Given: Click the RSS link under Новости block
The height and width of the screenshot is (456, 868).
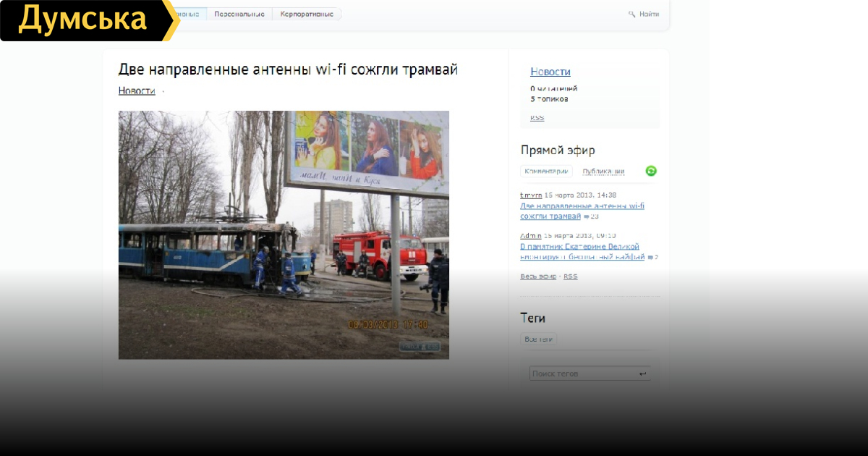Looking at the screenshot, I should pos(537,118).
